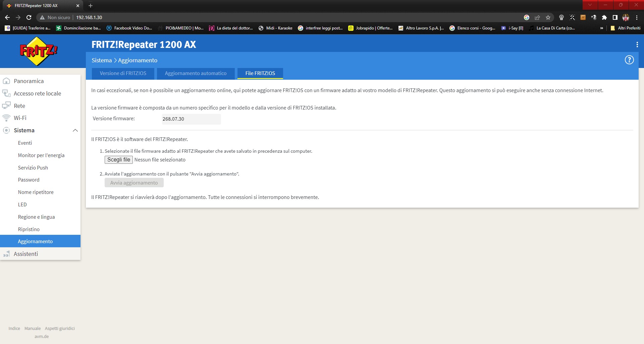Open Elenco corsi Google bookmark
This screenshot has width=644, height=344.
[473, 28]
